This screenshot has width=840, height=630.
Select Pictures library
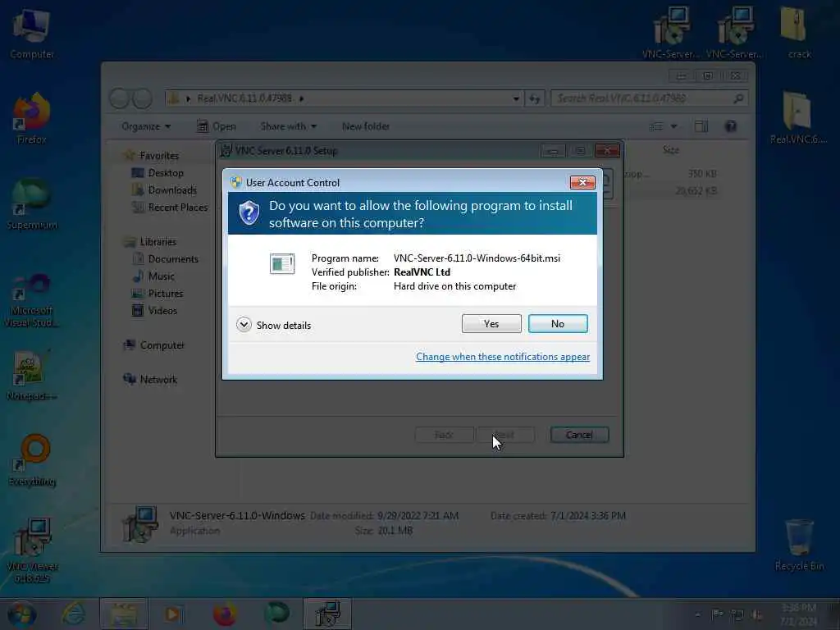tap(165, 293)
